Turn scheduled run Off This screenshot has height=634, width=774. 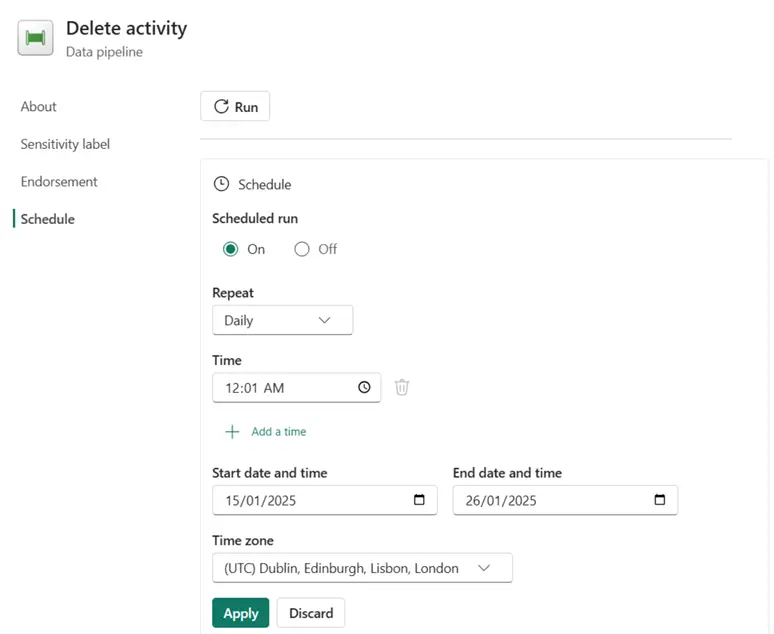(302, 249)
